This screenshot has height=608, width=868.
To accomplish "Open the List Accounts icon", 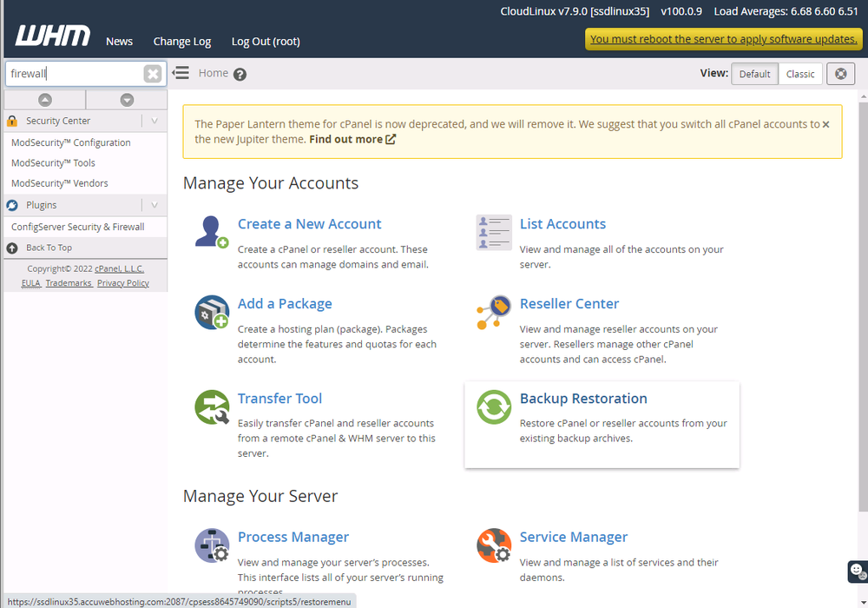I will click(x=494, y=233).
